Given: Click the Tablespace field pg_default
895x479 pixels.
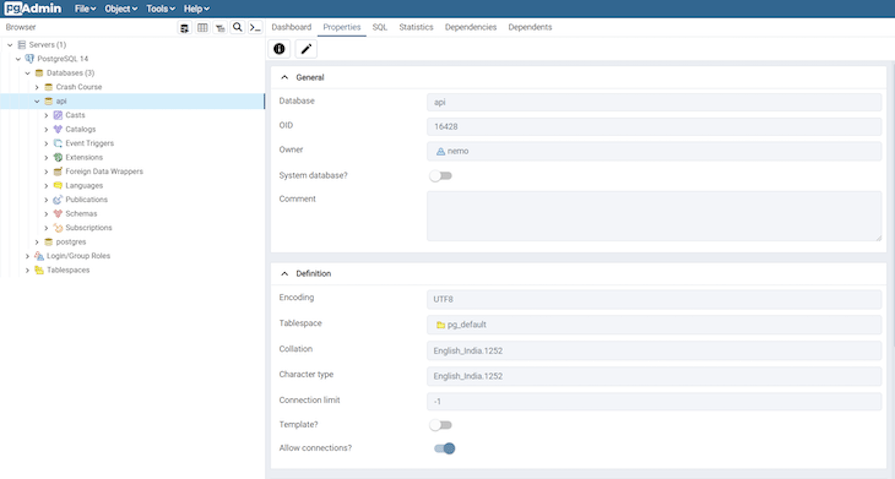Looking at the screenshot, I should (x=654, y=325).
